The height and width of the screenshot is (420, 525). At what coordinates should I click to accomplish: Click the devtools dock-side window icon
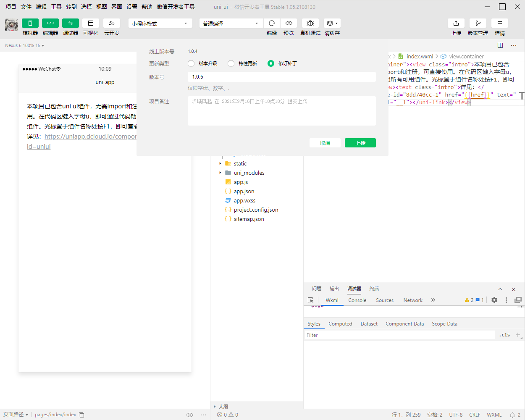point(518,300)
